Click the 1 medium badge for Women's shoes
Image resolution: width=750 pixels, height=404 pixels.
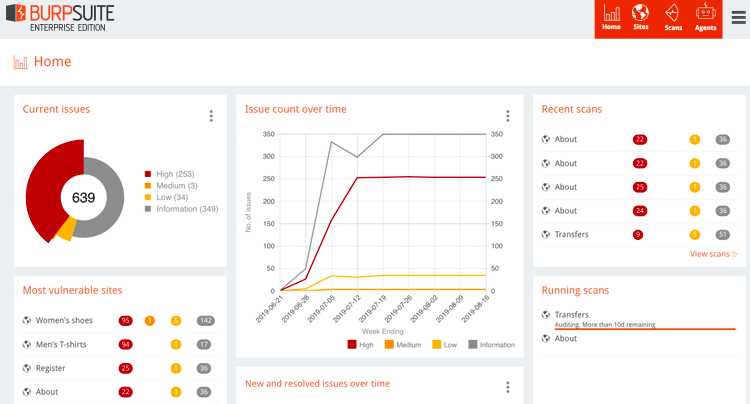click(x=149, y=320)
